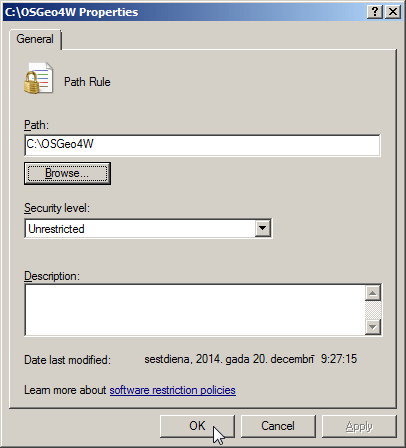Screen dimensions: 406x448
Task: Click the Description scrollbar track
Action: pyautogui.click(x=373, y=310)
